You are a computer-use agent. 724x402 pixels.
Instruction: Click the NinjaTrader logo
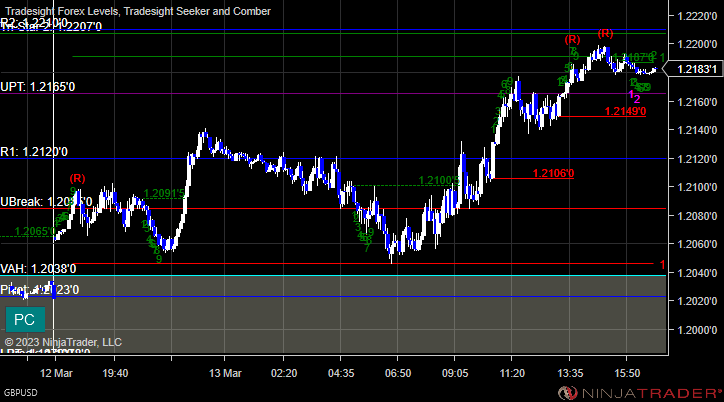click(640, 393)
